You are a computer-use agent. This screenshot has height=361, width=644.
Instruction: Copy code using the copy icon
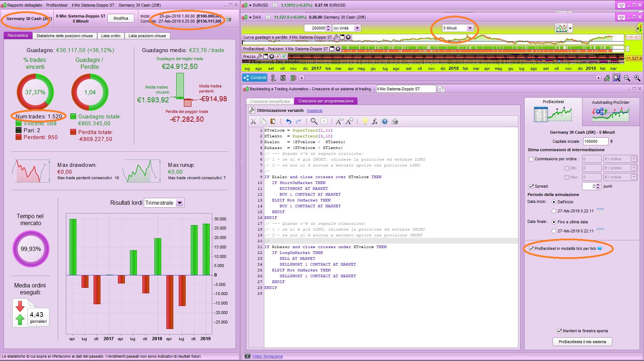263,122
